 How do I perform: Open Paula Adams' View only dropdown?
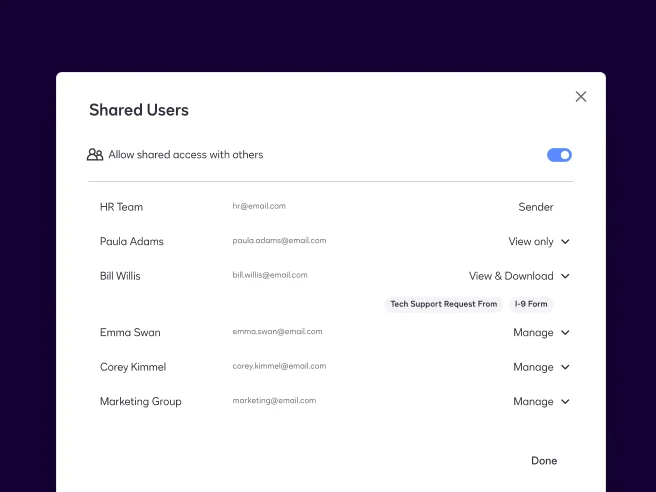click(539, 241)
